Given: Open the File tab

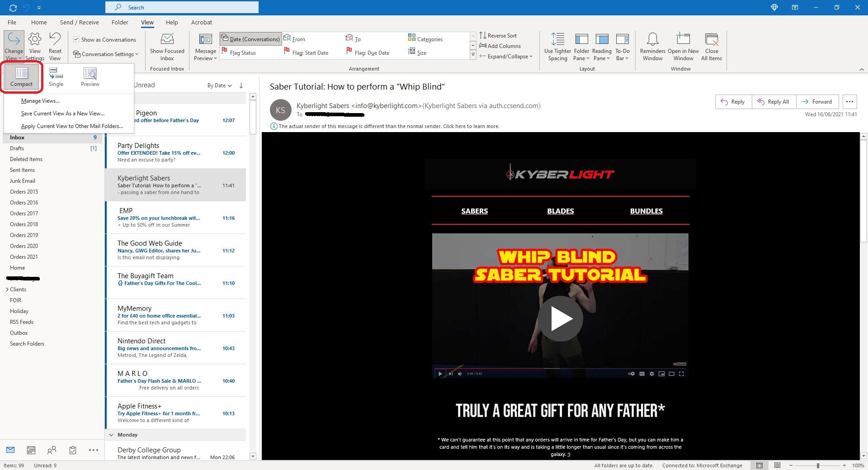Looking at the screenshot, I should click(x=12, y=22).
